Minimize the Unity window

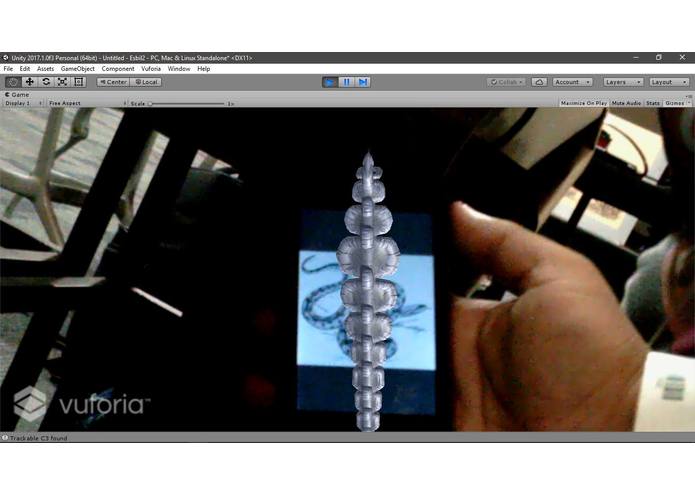[636, 58]
